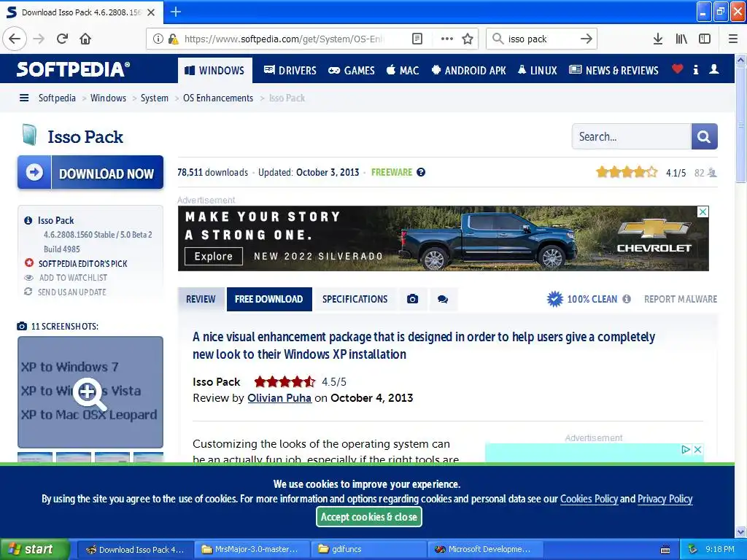The height and width of the screenshot is (560, 747).
Task: Open the Privacy Policy link
Action: [x=665, y=499]
